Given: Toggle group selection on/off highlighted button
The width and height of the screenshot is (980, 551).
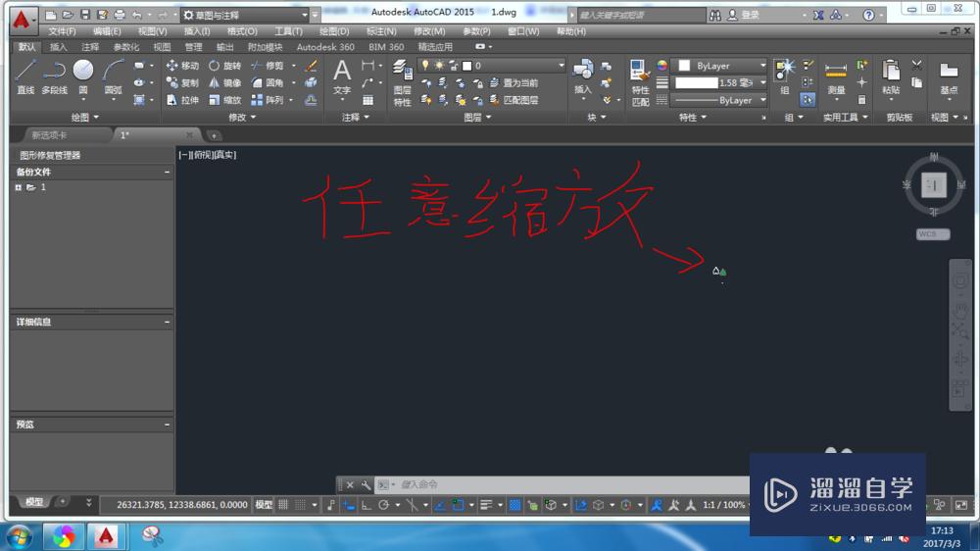Looking at the screenshot, I should [x=808, y=99].
